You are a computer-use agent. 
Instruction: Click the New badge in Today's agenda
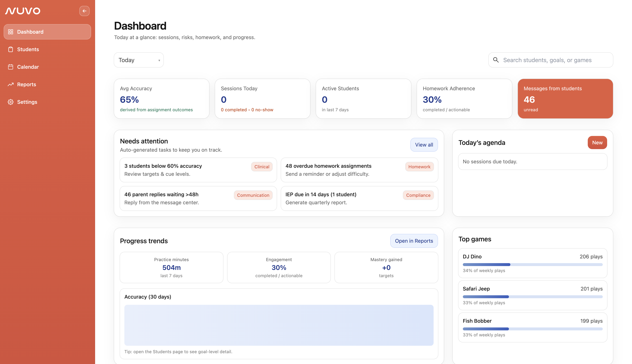point(597,143)
